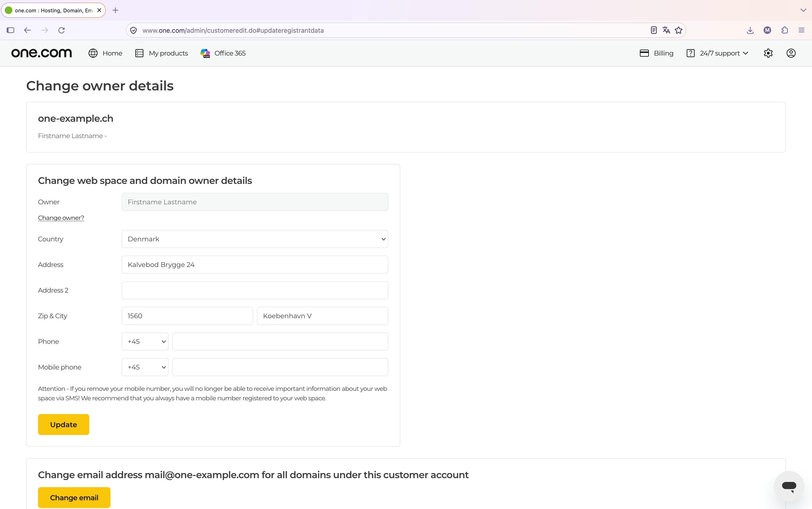Click the empty Address 2 field
This screenshot has width=812, height=509.
(255, 290)
